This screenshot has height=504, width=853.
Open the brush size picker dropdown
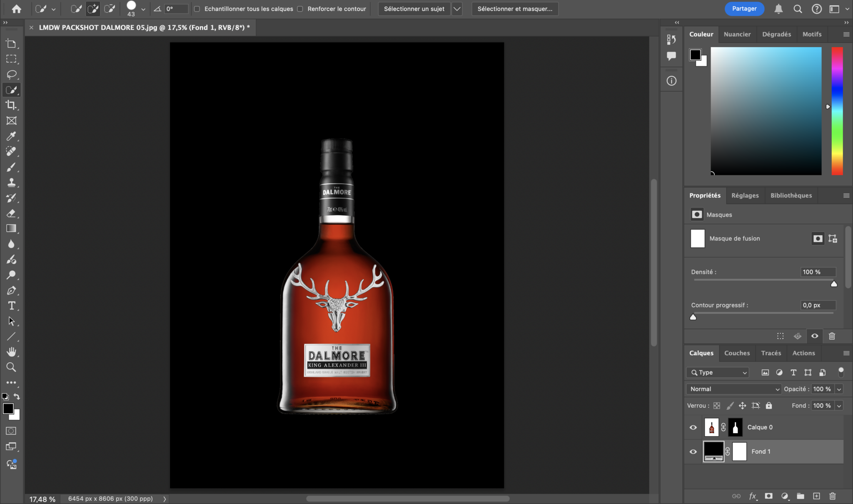pos(143,9)
